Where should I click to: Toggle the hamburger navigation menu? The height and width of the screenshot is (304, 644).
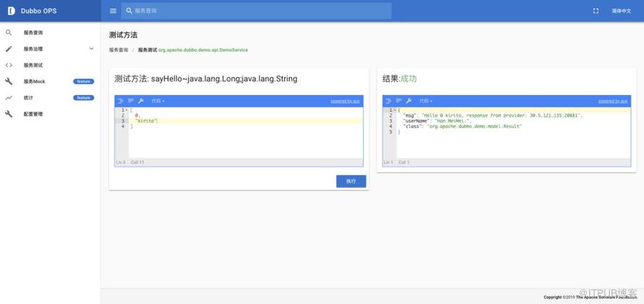[113, 11]
